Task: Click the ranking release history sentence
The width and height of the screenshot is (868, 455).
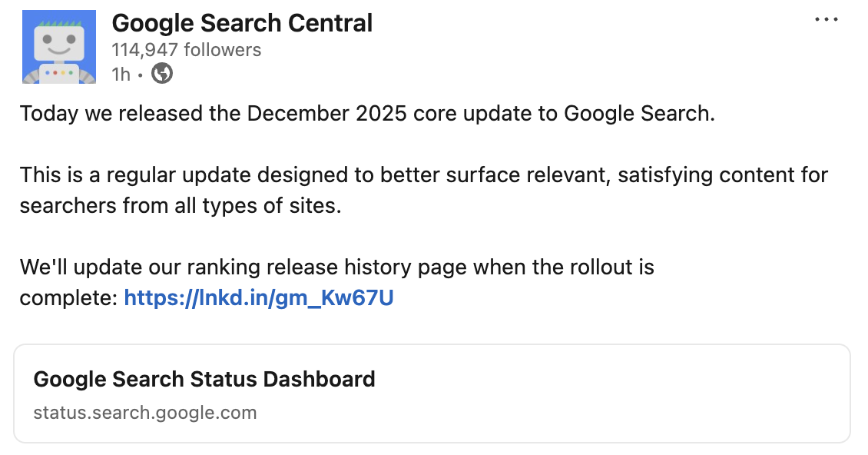Action: 336,267
